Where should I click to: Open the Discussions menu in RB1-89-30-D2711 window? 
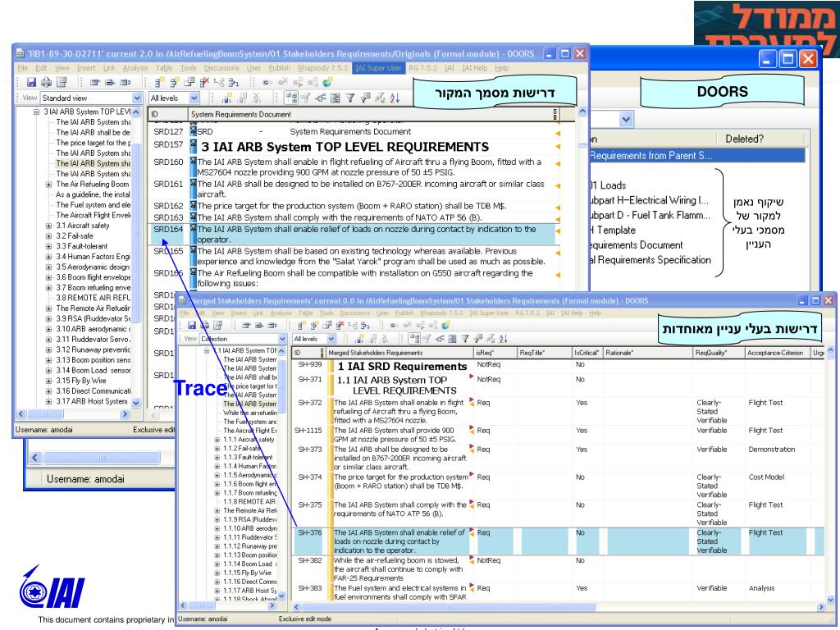[x=221, y=68]
